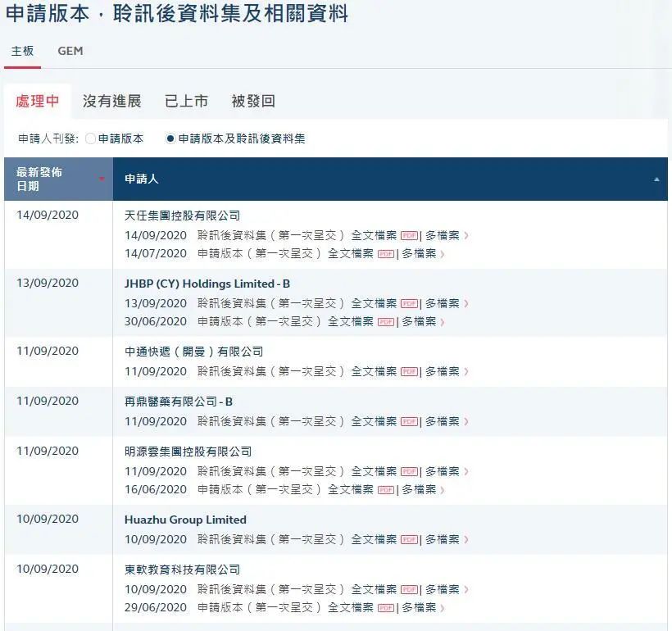This screenshot has height=631, width=672.
Task: Expand 多檔案 for Huazhu Group 10/09/2020 entry
Action: [447, 539]
